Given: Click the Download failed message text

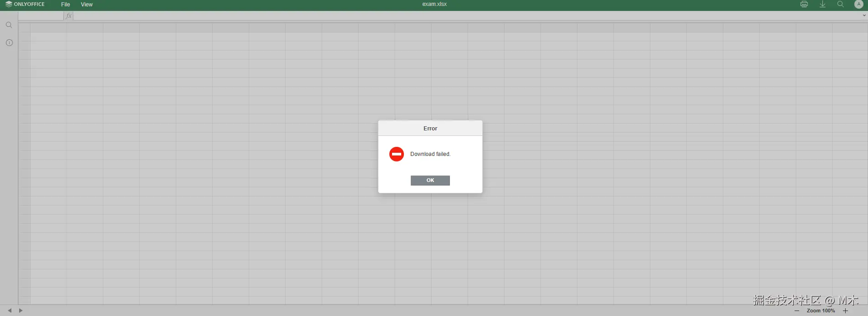Looking at the screenshot, I should coord(430,154).
